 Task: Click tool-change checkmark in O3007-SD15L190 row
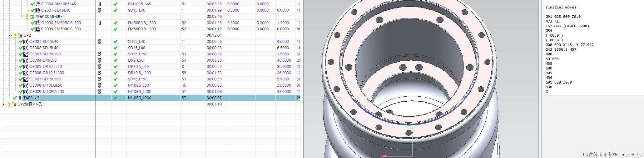pyautogui.click(x=116, y=79)
